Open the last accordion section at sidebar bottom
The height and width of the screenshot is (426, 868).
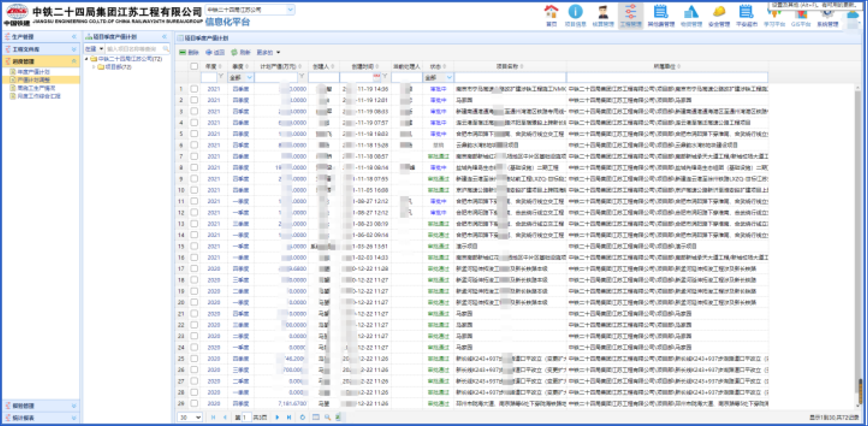[41, 418]
